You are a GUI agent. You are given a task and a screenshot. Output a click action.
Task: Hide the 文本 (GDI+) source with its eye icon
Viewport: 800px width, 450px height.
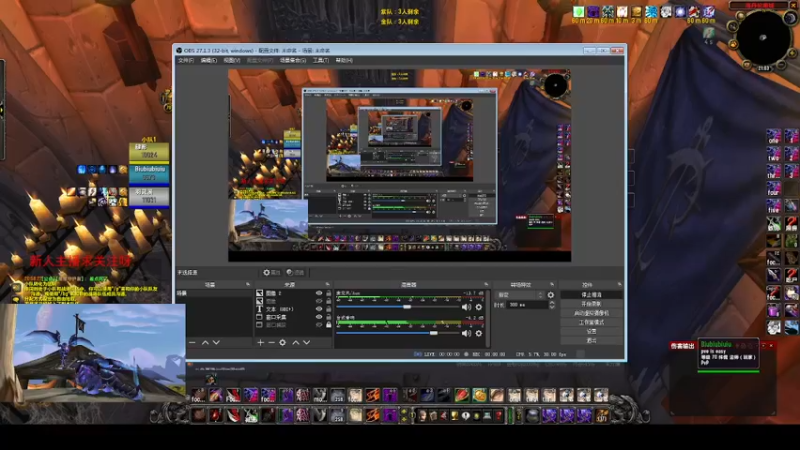(319, 309)
